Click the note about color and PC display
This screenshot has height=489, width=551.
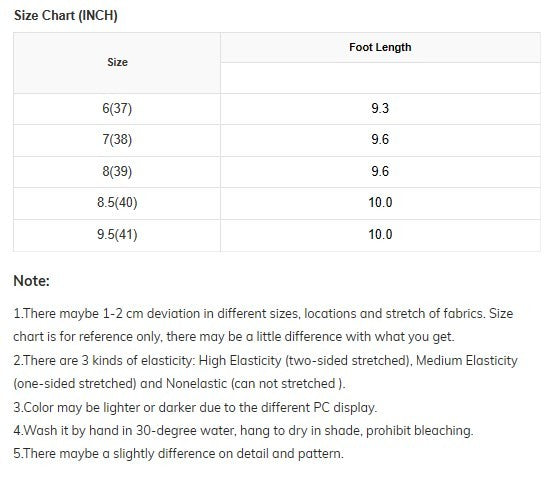click(x=195, y=408)
